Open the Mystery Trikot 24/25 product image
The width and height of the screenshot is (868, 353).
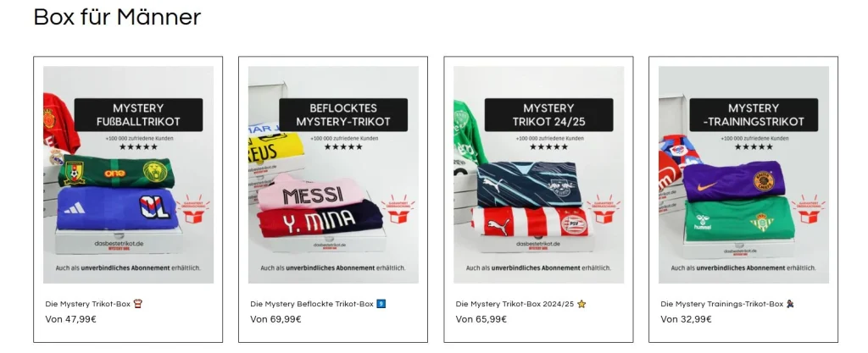538,174
